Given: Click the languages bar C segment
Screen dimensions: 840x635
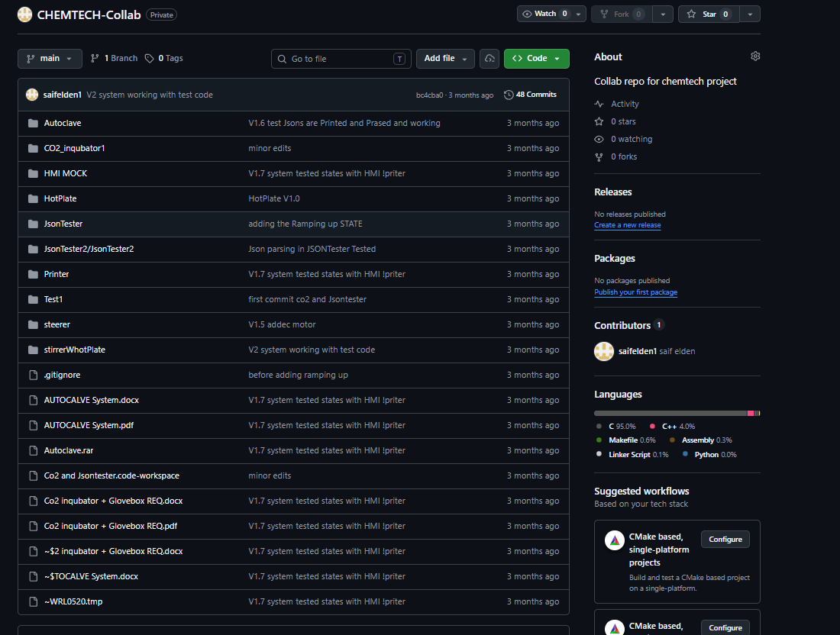Looking at the screenshot, I should pyautogui.click(x=670, y=414).
